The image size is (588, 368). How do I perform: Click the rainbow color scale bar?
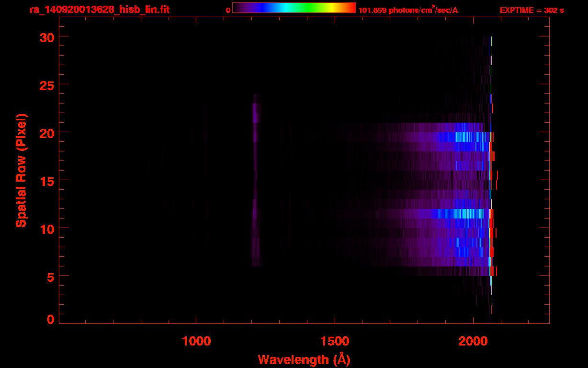tap(294, 8)
